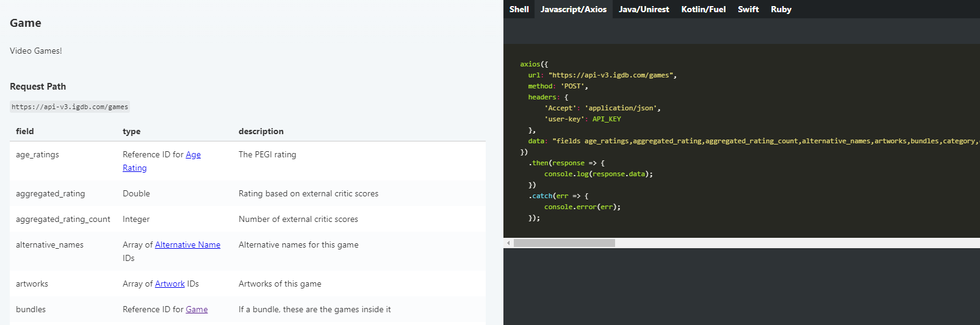980x325 pixels.
Task: Click the console.log(response.data) line
Action: 599,174
